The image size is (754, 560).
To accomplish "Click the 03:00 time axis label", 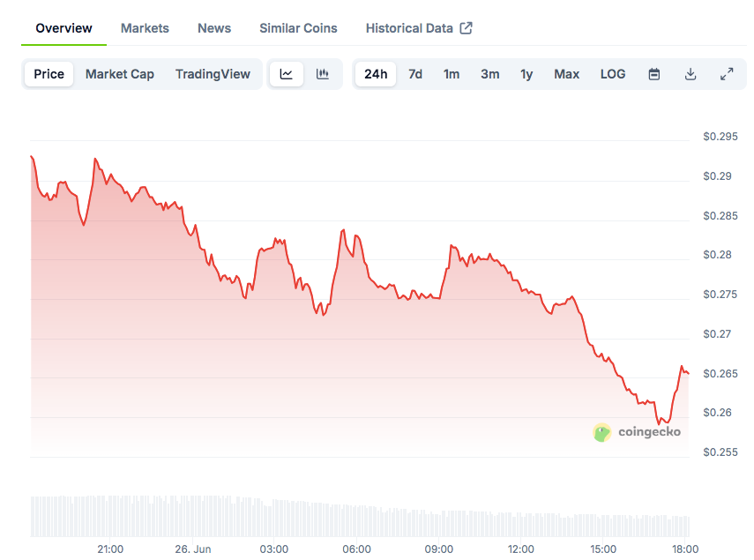I will 274,549.
